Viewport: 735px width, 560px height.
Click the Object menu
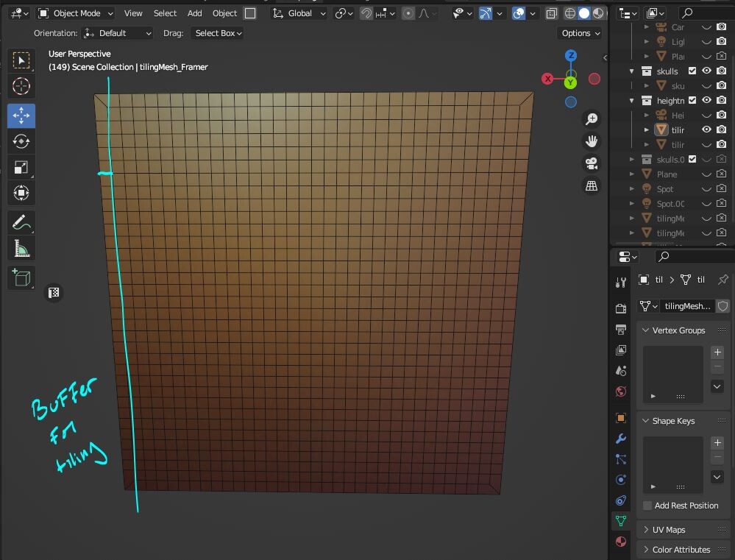click(x=224, y=13)
